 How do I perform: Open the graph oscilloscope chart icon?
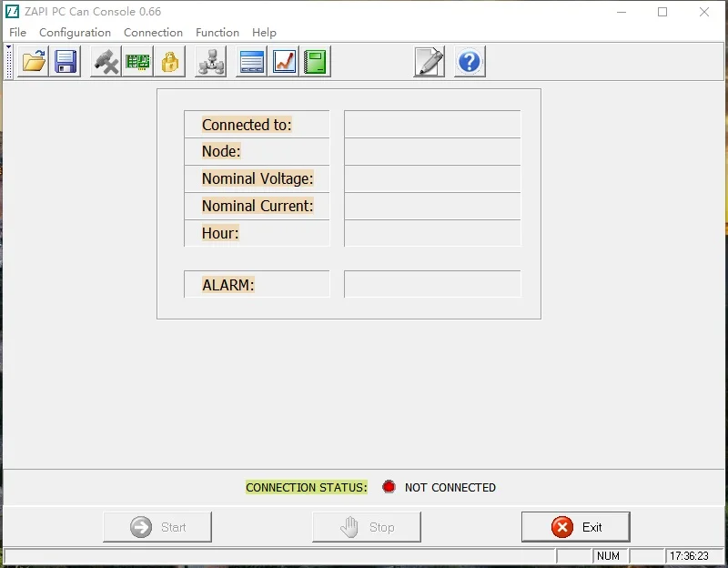point(282,61)
